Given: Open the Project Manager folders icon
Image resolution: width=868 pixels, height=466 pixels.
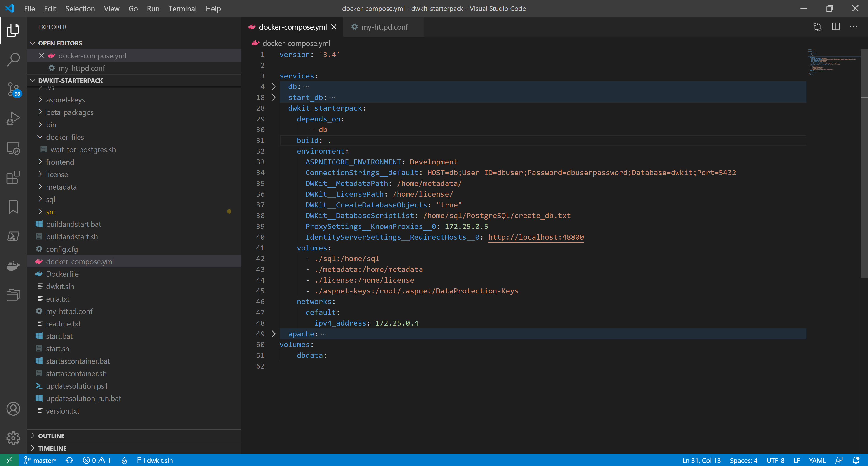Looking at the screenshot, I should [13, 295].
